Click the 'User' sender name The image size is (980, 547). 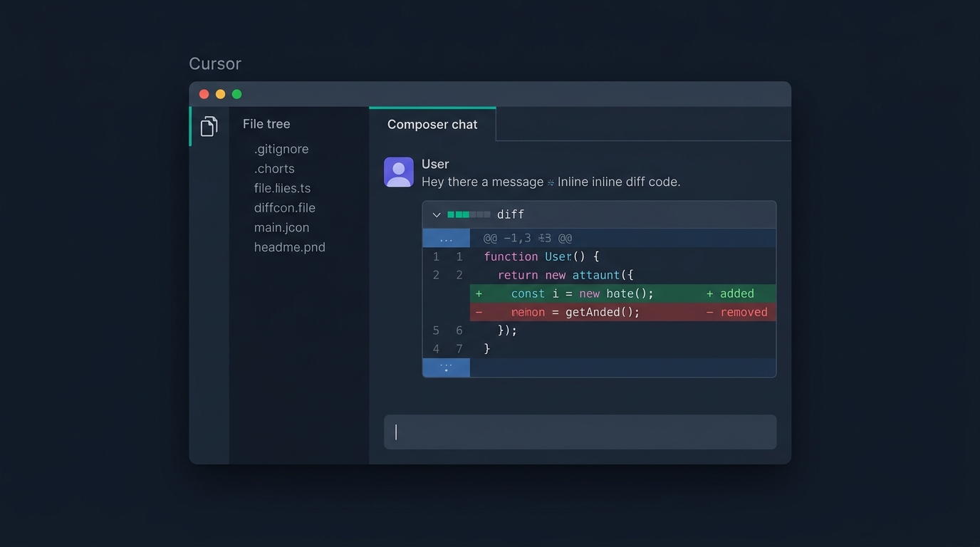coord(435,164)
